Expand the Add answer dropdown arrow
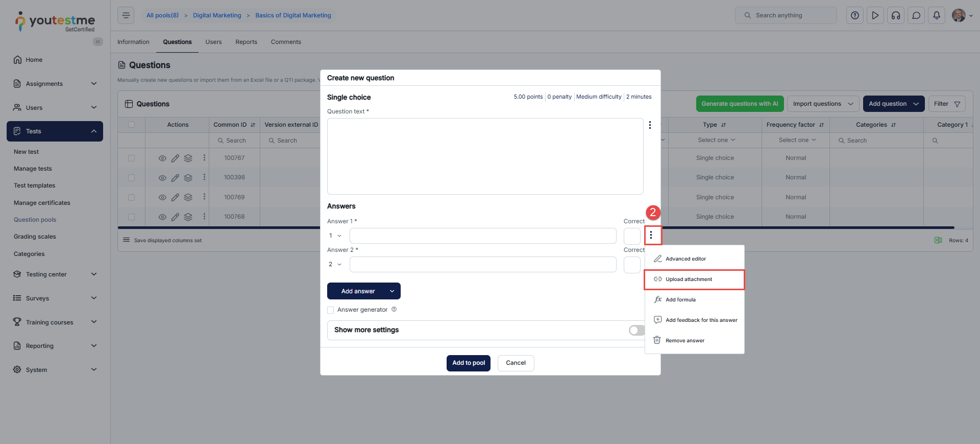The image size is (980, 444). click(x=392, y=291)
